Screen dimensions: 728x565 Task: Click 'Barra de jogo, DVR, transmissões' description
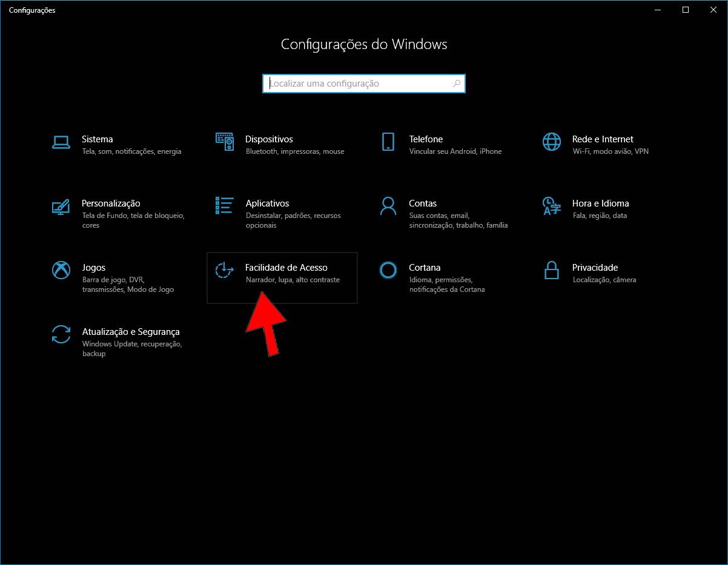[x=128, y=285]
